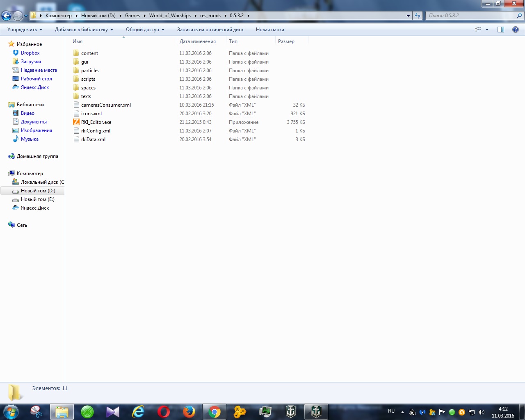Go back with the Explorer back arrow

coord(6,16)
